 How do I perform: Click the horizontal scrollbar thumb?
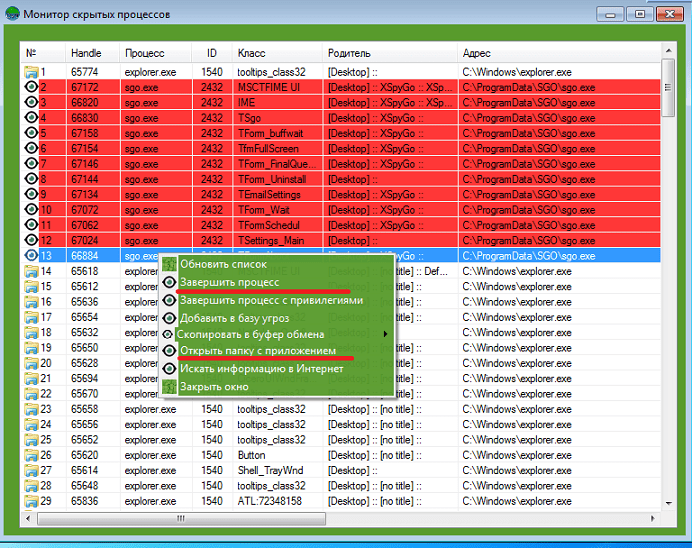[181, 518]
